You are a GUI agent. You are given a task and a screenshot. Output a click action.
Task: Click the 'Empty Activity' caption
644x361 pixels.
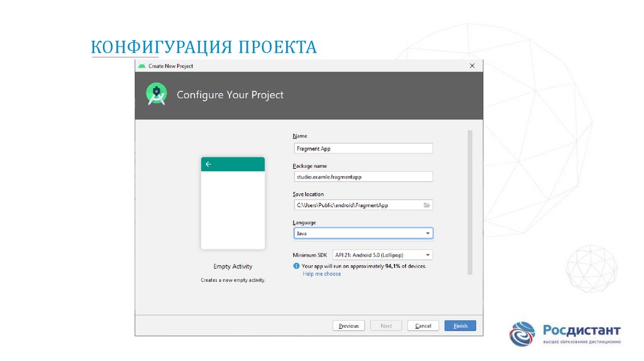233,266
